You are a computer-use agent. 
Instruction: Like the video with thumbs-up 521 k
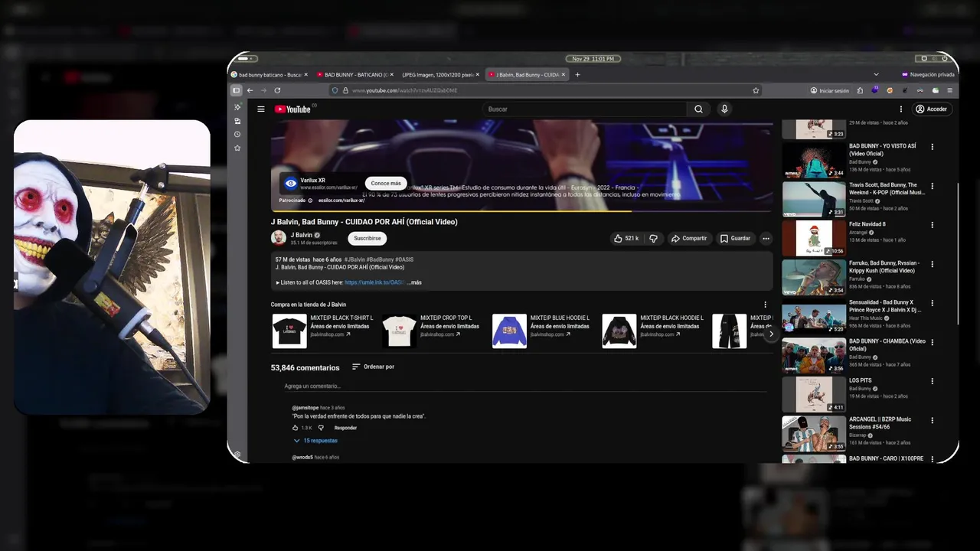(x=626, y=238)
